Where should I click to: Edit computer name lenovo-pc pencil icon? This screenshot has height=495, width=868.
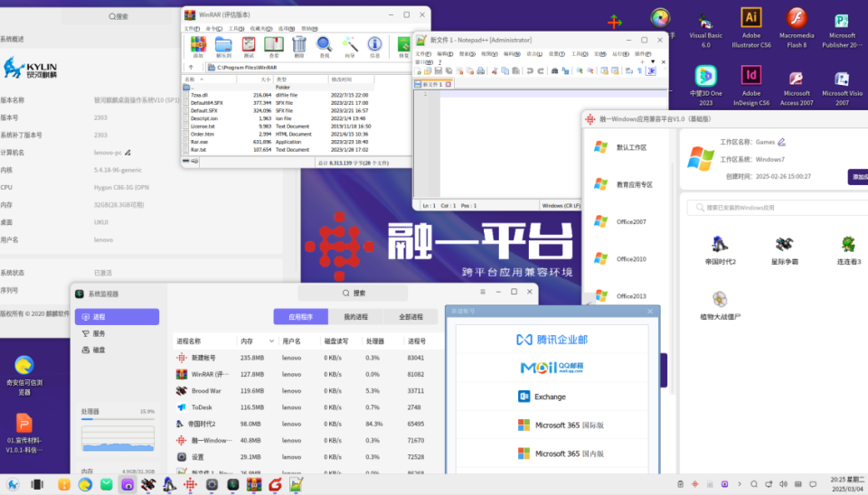pyautogui.click(x=127, y=152)
